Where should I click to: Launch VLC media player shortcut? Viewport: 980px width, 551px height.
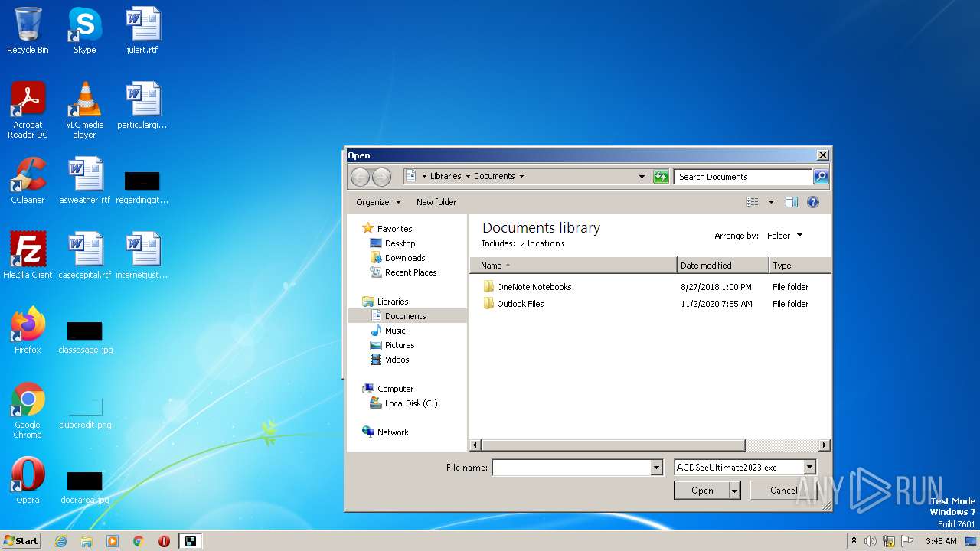tap(84, 110)
